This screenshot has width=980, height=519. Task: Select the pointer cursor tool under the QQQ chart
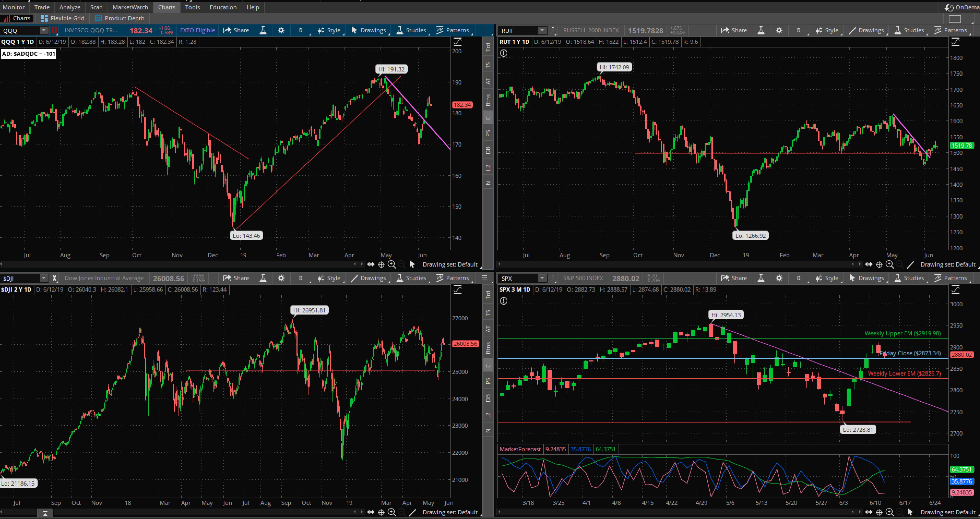coord(412,264)
